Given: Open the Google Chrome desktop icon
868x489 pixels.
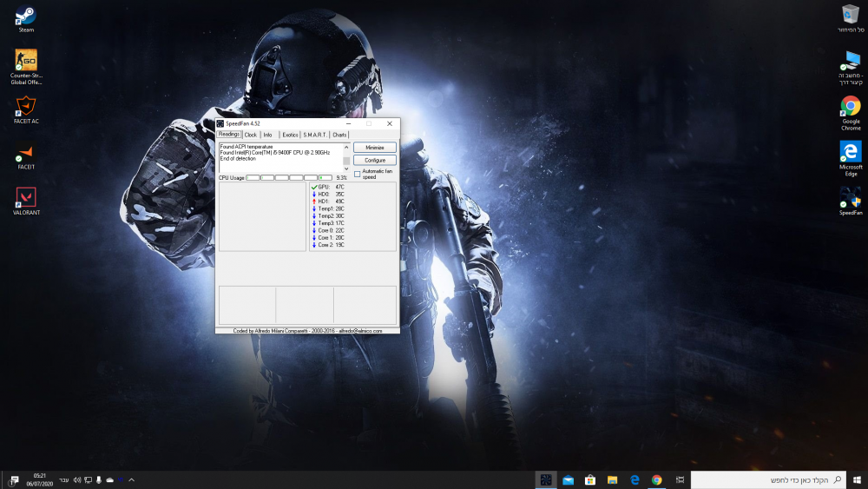Looking at the screenshot, I should pos(851,113).
